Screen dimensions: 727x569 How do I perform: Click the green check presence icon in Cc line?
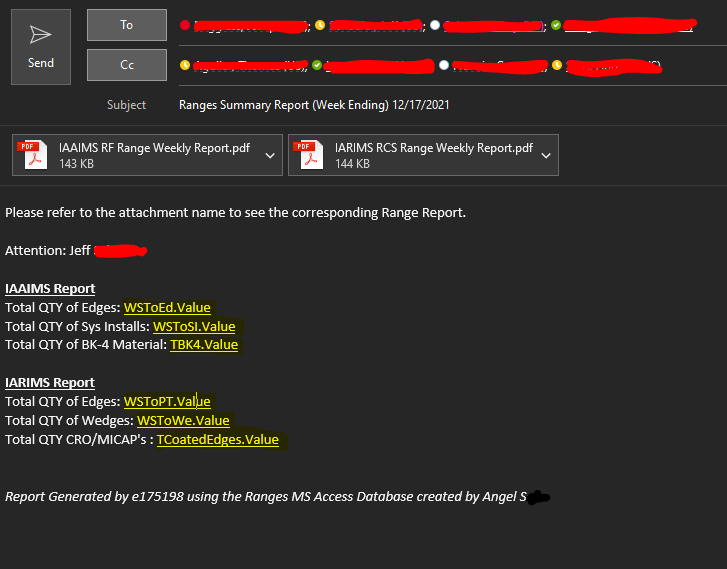click(317, 65)
